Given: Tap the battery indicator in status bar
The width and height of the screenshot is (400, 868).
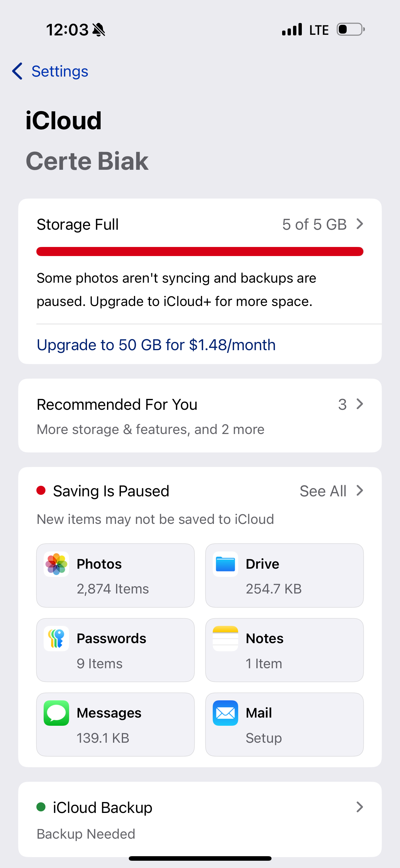Looking at the screenshot, I should pyautogui.click(x=351, y=30).
